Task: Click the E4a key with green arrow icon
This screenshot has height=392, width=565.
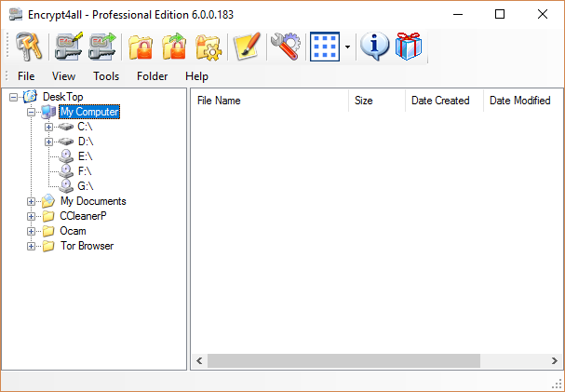Action: (x=102, y=47)
